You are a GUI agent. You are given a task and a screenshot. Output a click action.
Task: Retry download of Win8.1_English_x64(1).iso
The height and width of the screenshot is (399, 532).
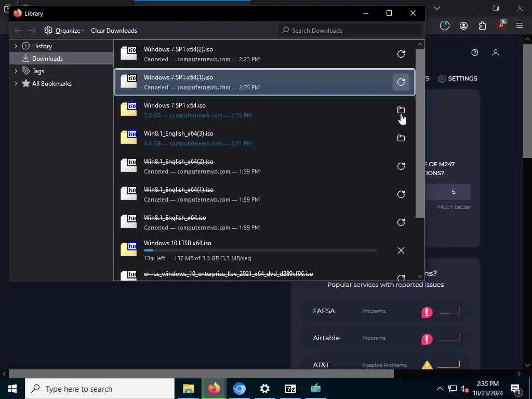[x=401, y=194]
